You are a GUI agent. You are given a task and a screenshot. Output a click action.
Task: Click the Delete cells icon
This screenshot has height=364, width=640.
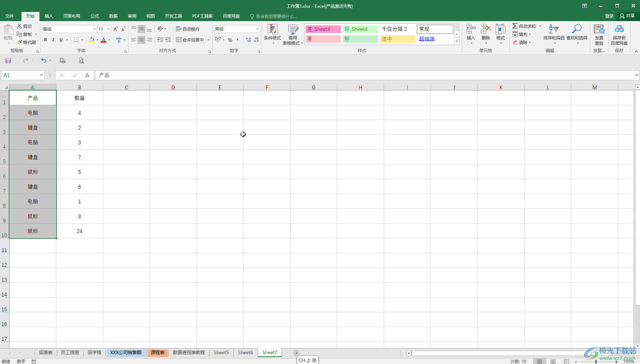click(486, 29)
